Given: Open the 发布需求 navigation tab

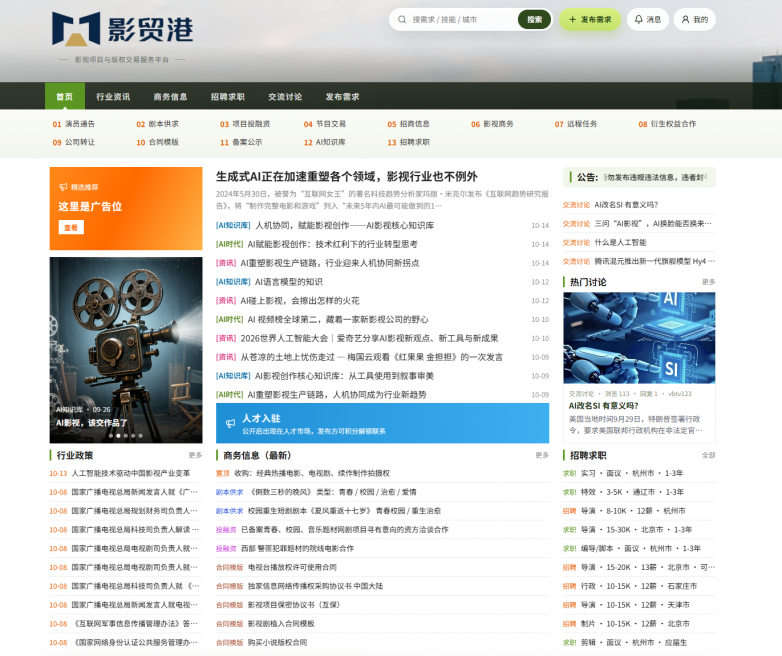Looking at the screenshot, I should coord(343,96).
